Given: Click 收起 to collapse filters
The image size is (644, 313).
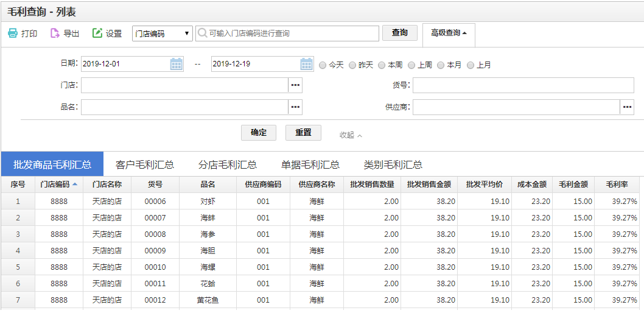Looking at the screenshot, I should [x=351, y=135].
